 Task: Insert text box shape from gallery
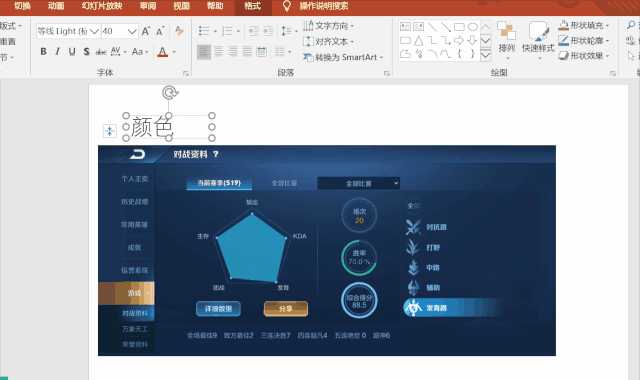[405, 27]
